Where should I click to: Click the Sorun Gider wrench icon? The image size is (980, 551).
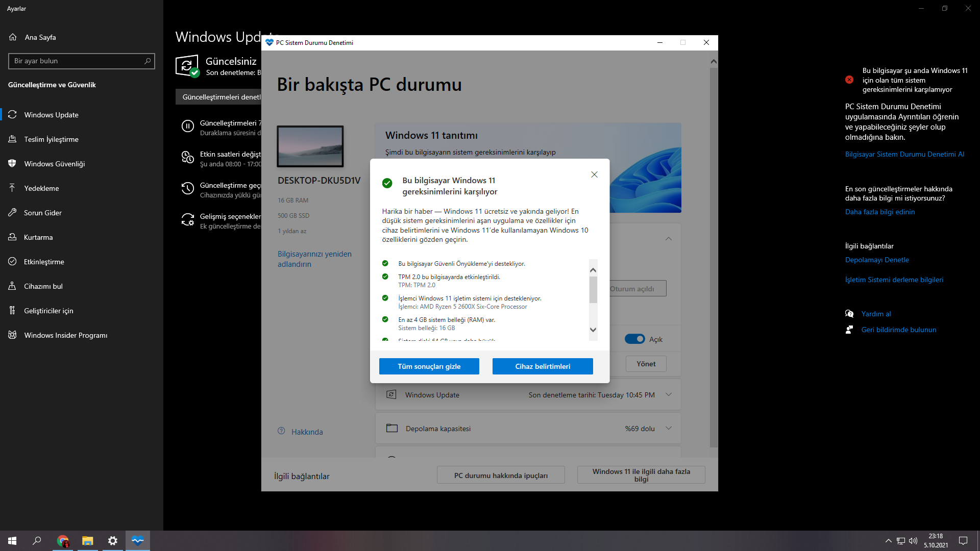[13, 213]
